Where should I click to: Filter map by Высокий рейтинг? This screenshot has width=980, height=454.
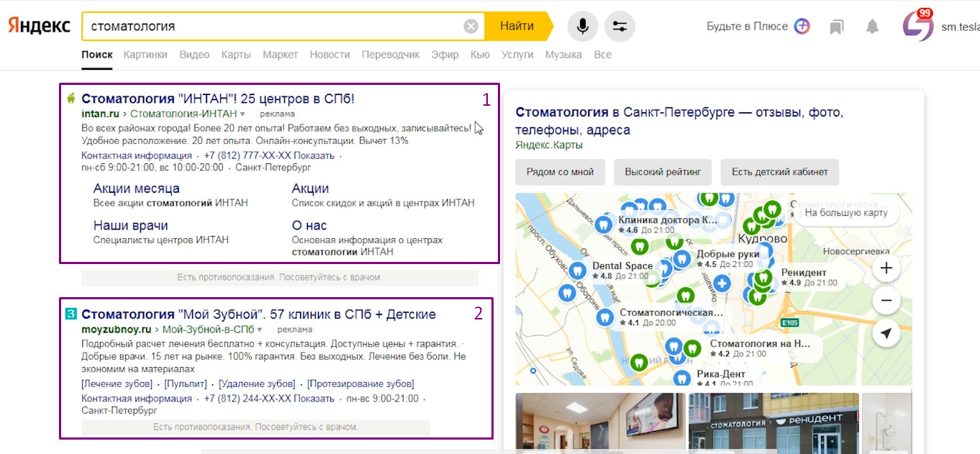(x=663, y=172)
